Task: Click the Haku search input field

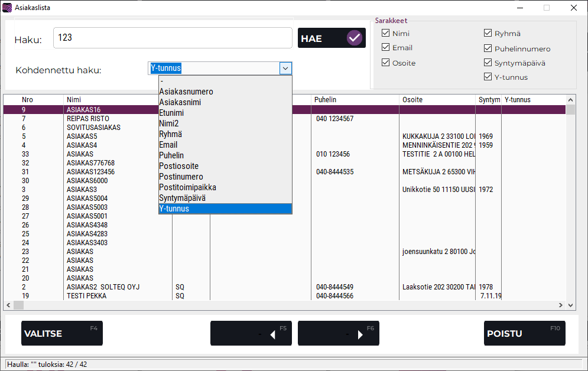Action: coord(173,38)
